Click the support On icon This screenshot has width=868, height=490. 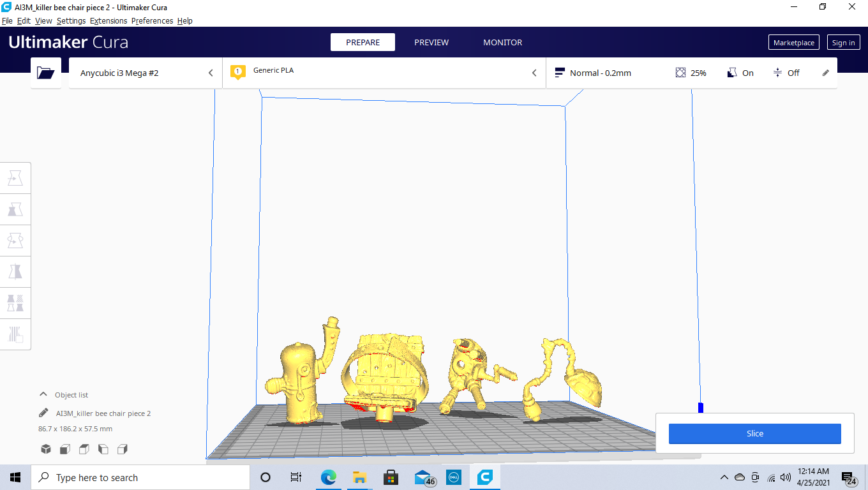pyautogui.click(x=732, y=73)
